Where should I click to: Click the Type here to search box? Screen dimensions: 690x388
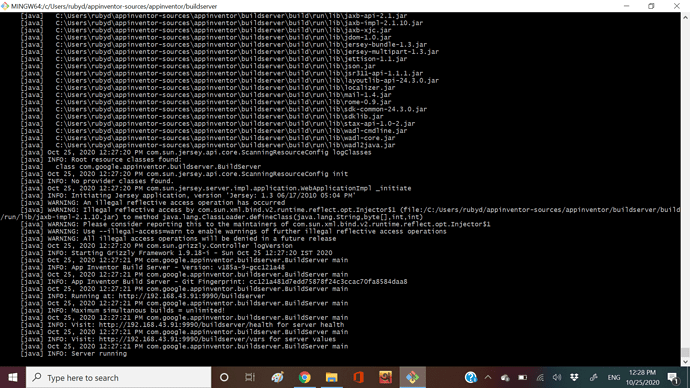(x=119, y=377)
